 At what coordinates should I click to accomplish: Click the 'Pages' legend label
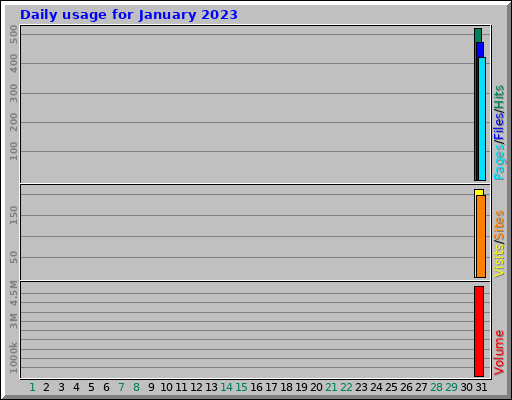(x=499, y=162)
